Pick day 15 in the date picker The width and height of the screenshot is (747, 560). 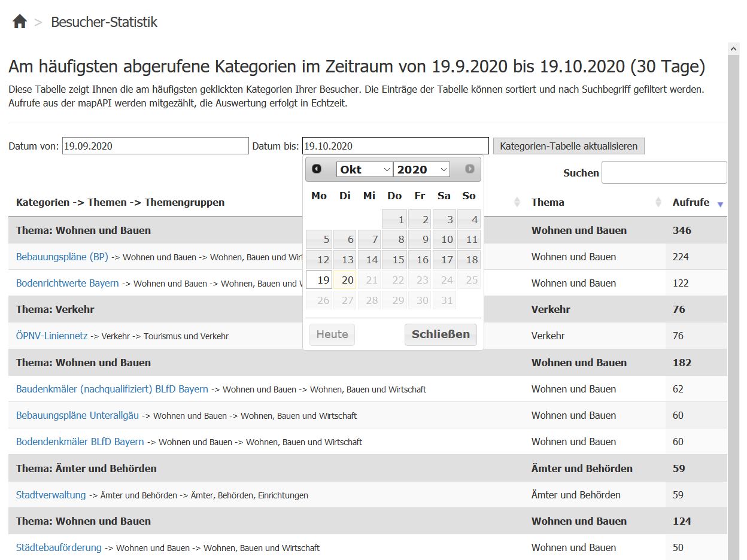coord(394,260)
